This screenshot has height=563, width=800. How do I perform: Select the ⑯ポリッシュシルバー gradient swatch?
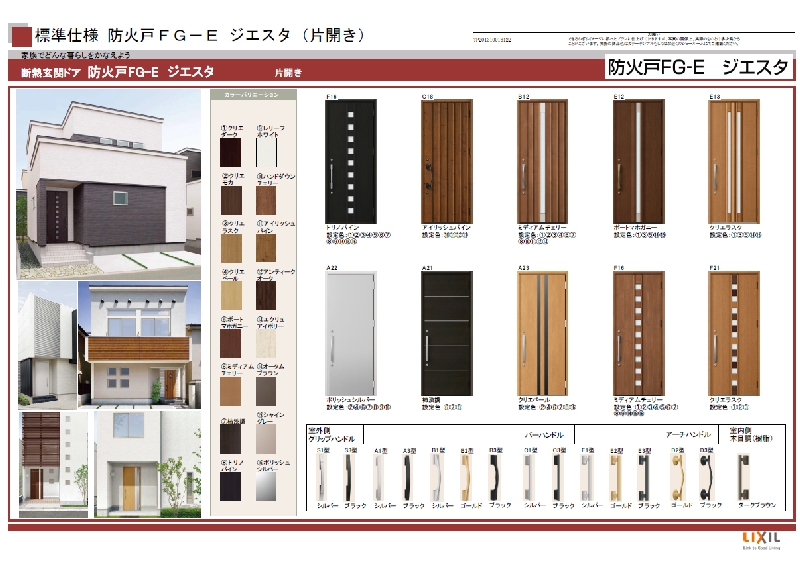[266, 486]
